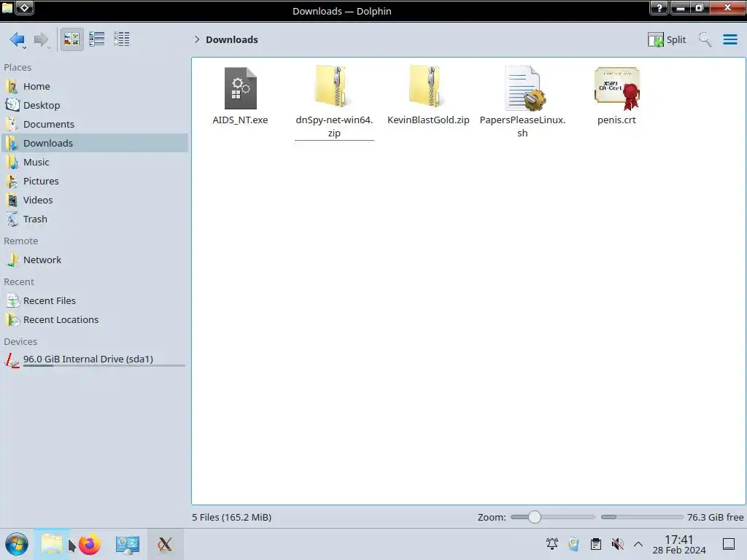The height and width of the screenshot is (560, 747).
Task: Switch to Details view mode
Action: pos(122,39)
